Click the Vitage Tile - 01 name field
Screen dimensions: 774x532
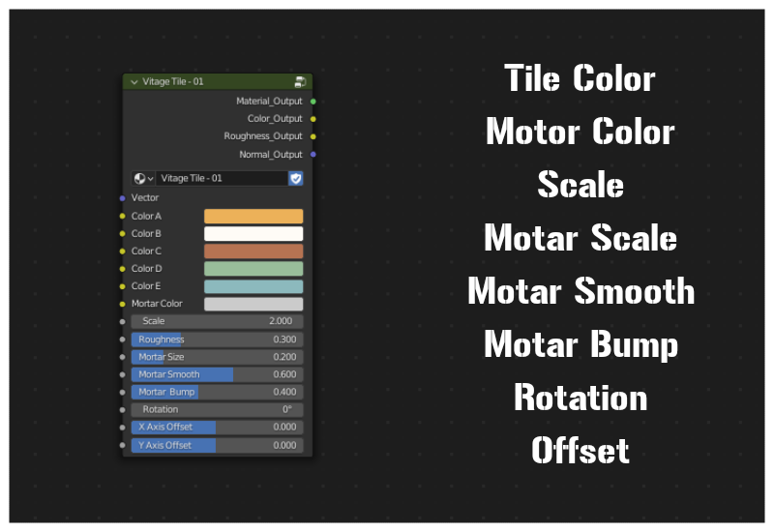(223, 178)
